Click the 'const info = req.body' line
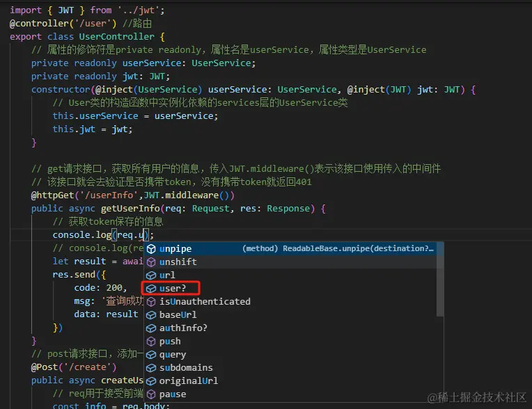Image resolution: width=532 pixels, height=409 pixels. [x=111, y=406]
